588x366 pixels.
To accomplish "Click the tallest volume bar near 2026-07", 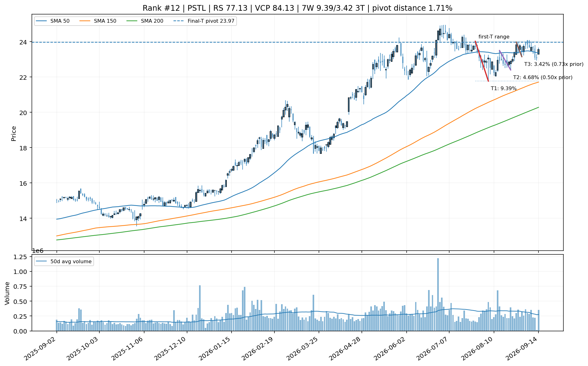I will coord(438,294).
